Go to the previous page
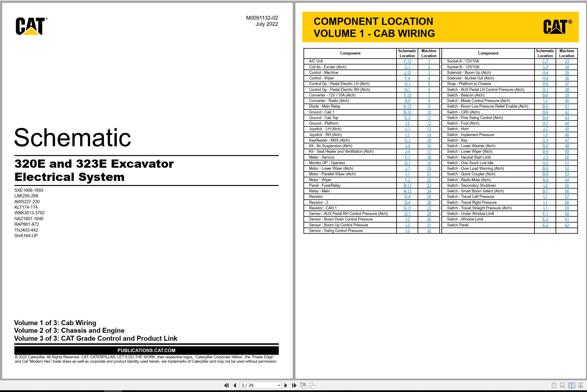This screenshot has height=392, width=587. tap(235, 385)
